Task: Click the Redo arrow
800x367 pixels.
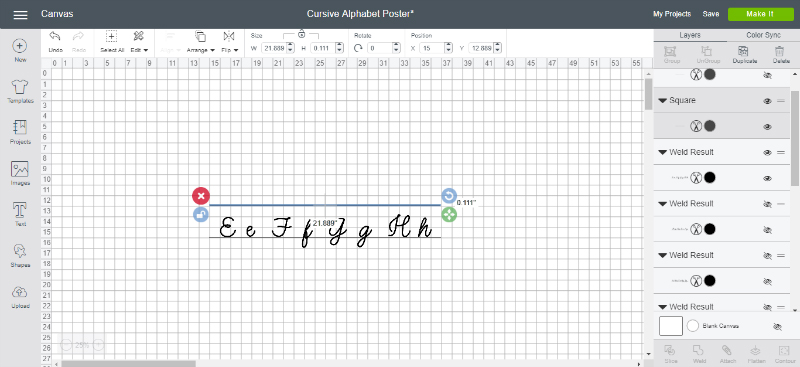Action: [x=79, y=36]
